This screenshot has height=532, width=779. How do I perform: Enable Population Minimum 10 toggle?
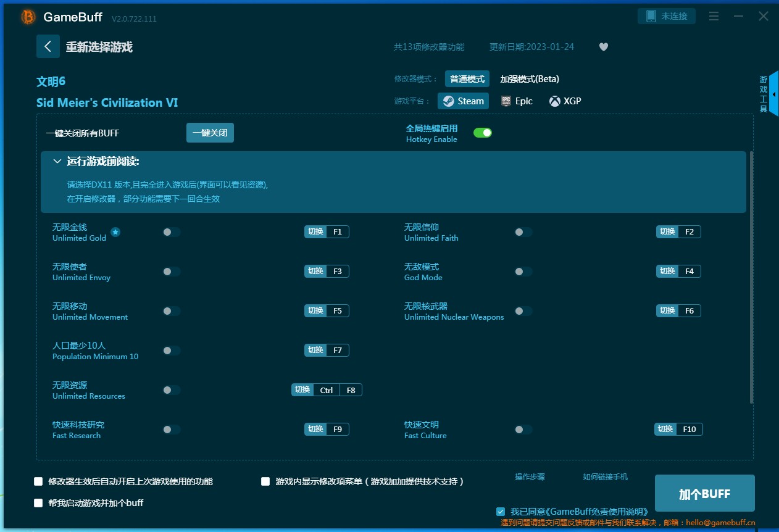click(x=172, y=351)
